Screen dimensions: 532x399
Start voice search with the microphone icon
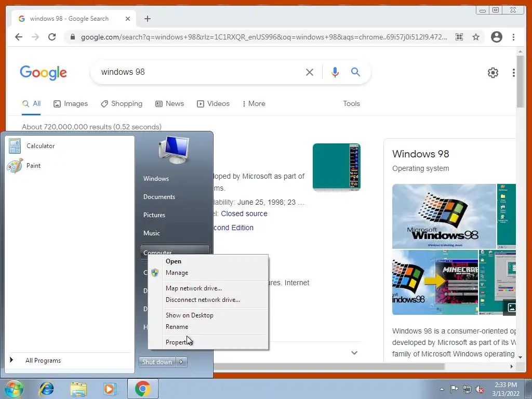tap(335, 72)
